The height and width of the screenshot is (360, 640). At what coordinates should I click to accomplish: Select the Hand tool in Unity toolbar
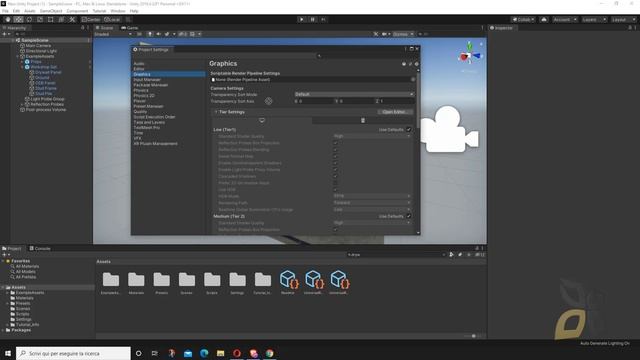point(8,19)
